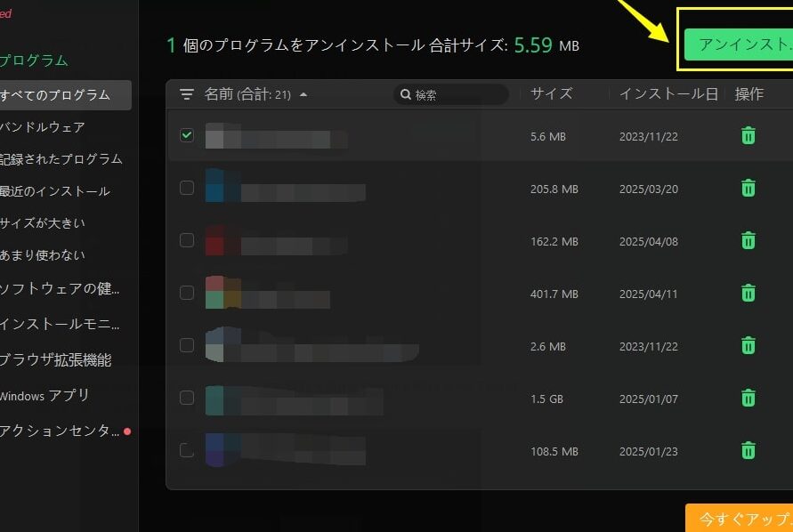Tick the checkbox for the 205.8 MB program
The image size is (793, 532).
186,188
